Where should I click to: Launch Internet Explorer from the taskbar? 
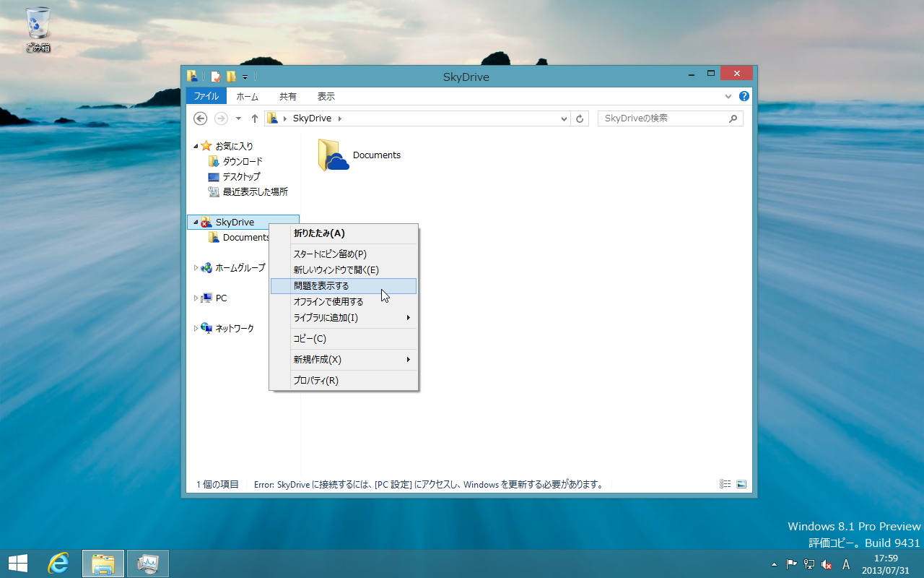58,564
